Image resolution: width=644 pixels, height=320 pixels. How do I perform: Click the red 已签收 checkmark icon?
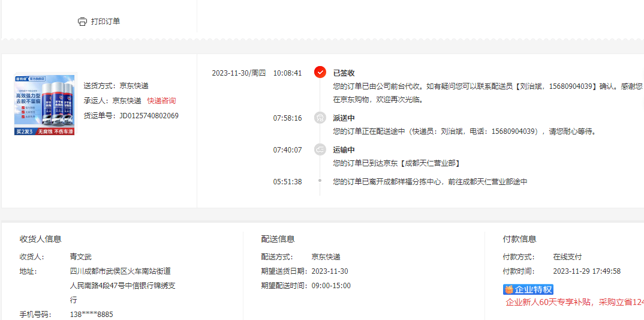pos(320,72)
